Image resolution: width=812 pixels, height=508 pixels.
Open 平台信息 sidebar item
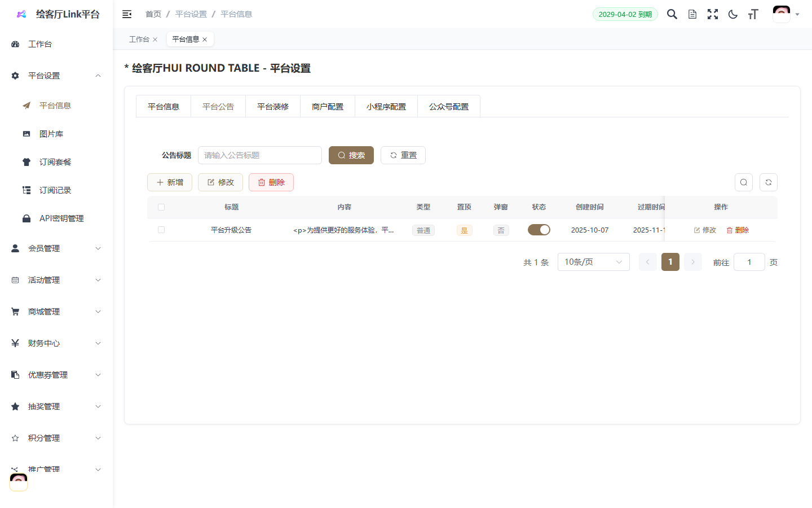point(56,106)
